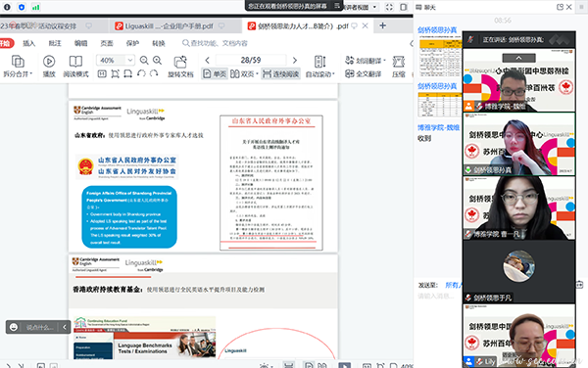Open the 开始 ribbon tab
588x368 pixels.
[6, 43]
